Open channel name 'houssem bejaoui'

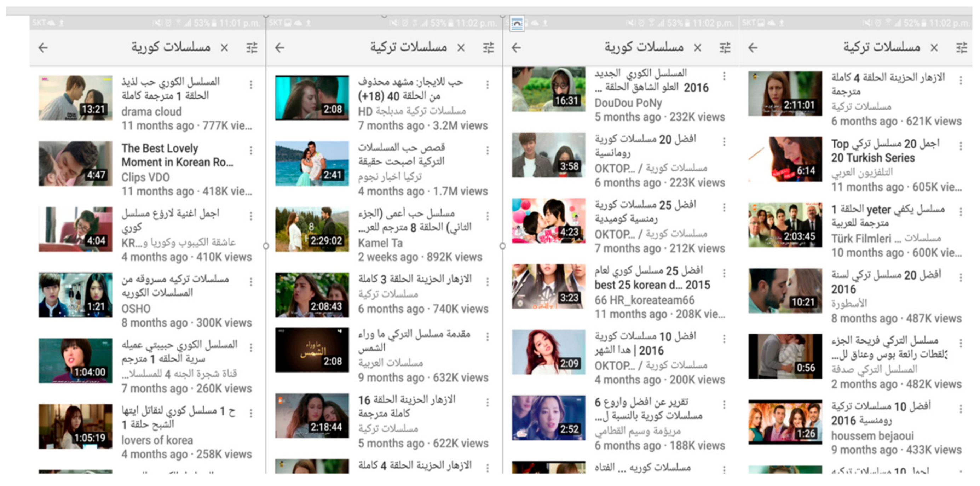click(872, 436)
